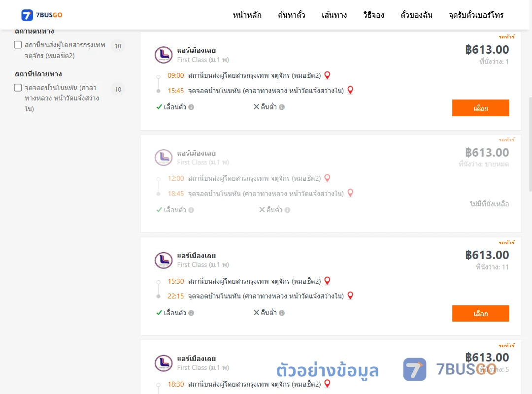
Task: Click info icon beside คืนตั๋ว on 12:00 trip
Action: (287, 210)
